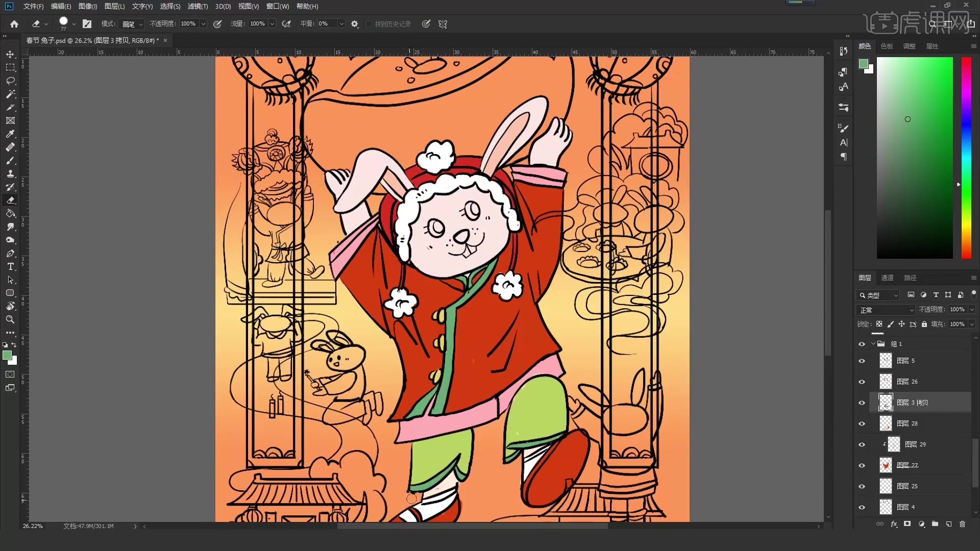Viewport: 980px width, 551px height.
Task: Select the Healing Brush tool
Action: pyautogui.click(x=10, y=147)
